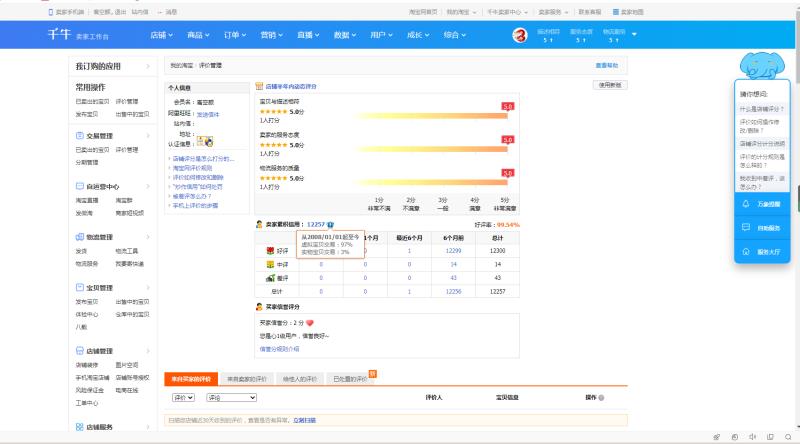800x444 pixels.
Task: Click the certification badge icon in personal info
Action: pos(205,142)
